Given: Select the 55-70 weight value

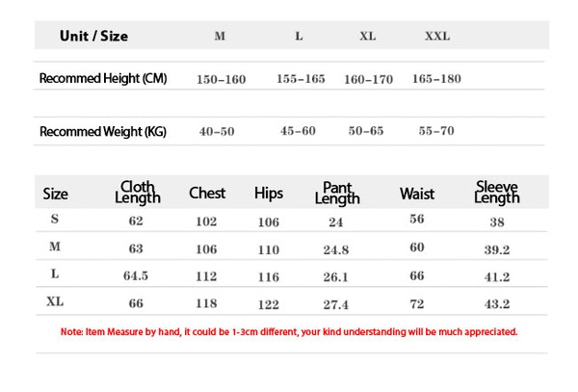Looking at the screenshot, I should (x=436, y=131).
